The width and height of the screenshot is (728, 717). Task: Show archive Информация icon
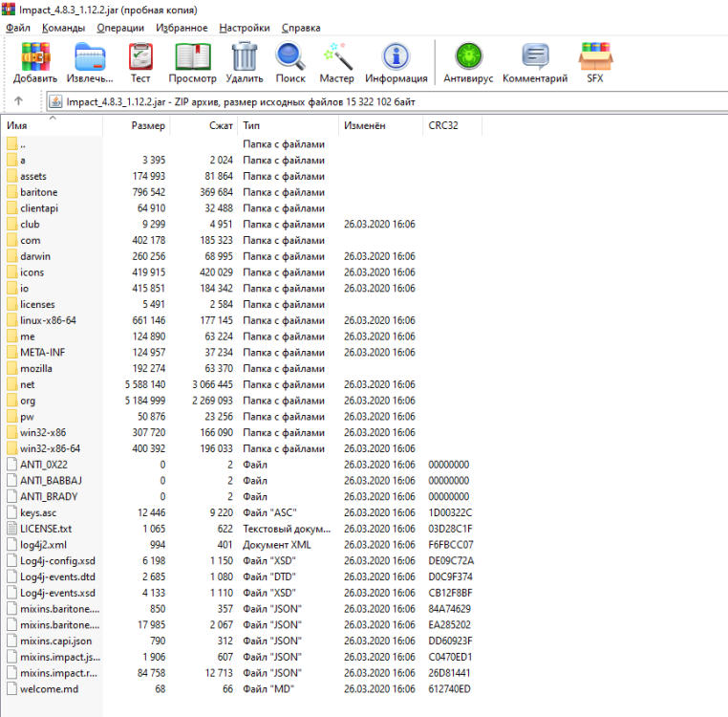(x=396, y=56)
